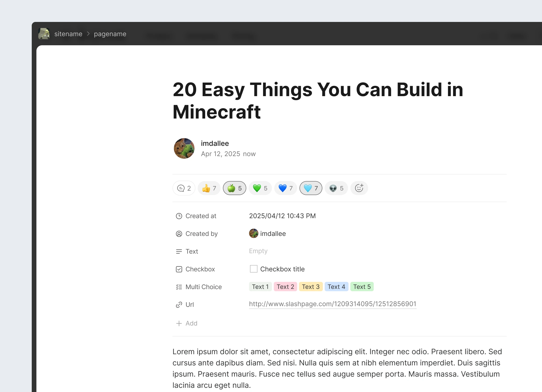
Task: Select the Text 2 pink tag
Action: coord(285,287)
